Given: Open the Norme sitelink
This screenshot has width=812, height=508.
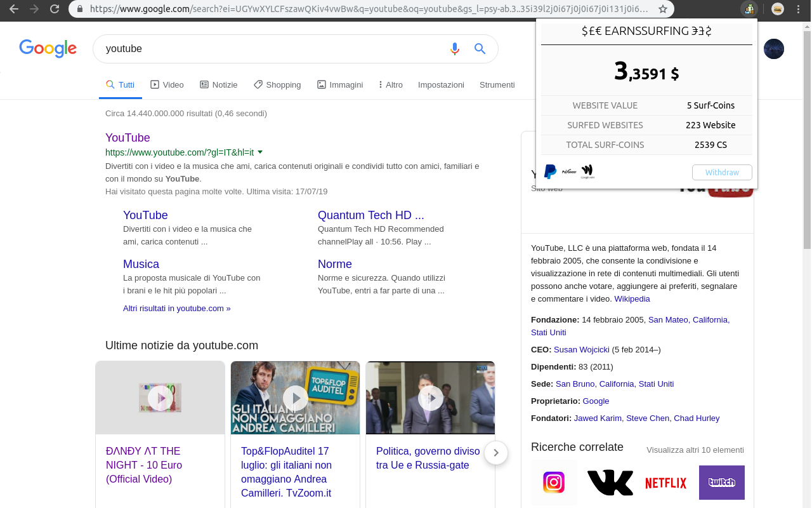Looking at the screenshot, I should pos(335,264).
